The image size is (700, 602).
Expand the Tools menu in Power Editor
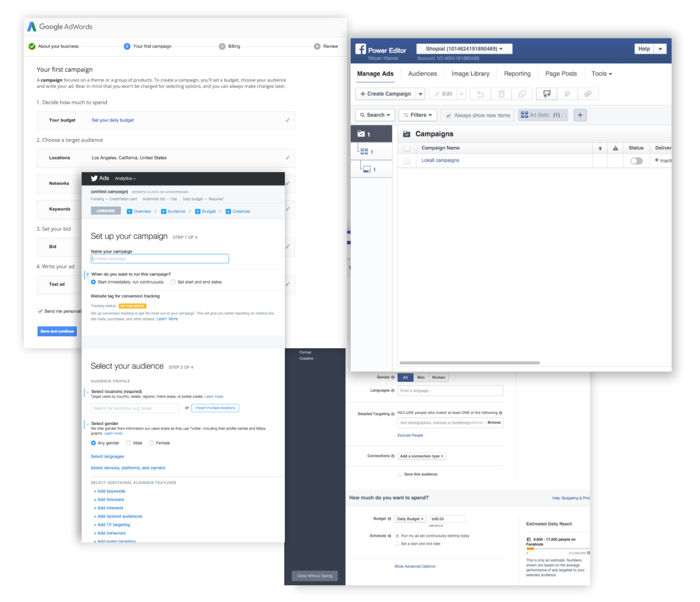click(x=601, y=74)
